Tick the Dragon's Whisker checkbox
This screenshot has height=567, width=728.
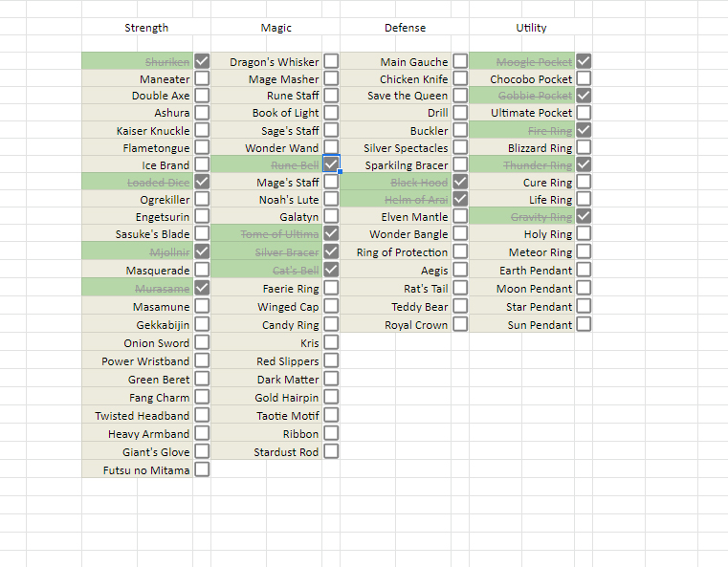[x=331, y=61]
